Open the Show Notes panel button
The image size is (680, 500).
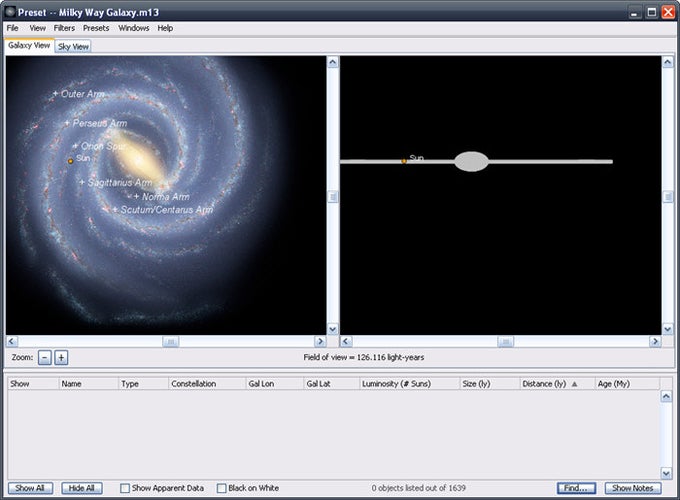[633, 488]
